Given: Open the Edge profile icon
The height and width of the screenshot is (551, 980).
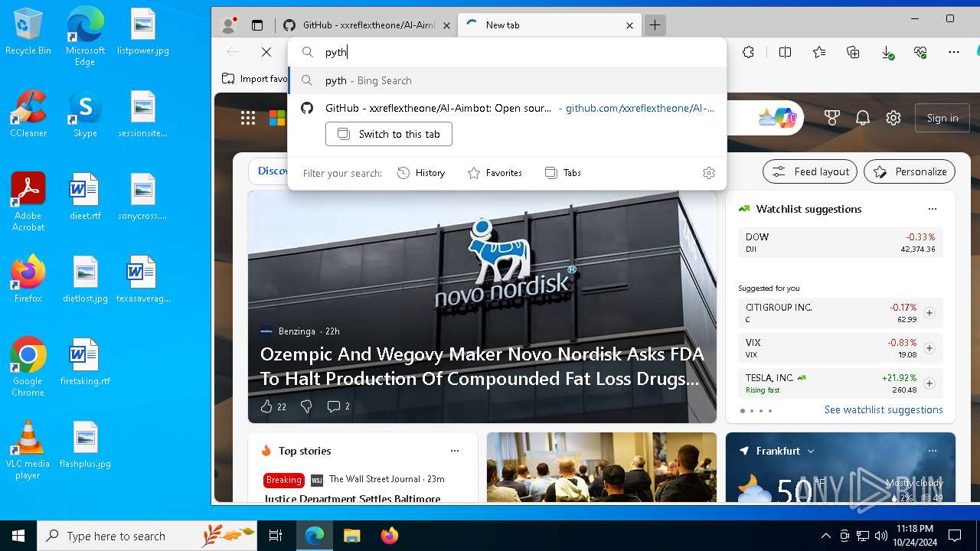Looking at the screenshot, I should (x=228, y=25).
